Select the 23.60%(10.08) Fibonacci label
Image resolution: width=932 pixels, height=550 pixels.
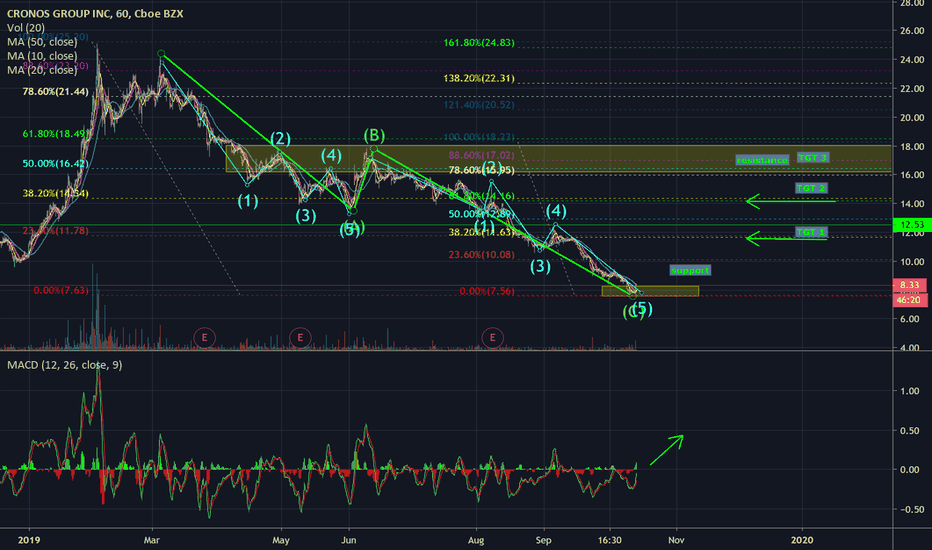pos(481,254)
